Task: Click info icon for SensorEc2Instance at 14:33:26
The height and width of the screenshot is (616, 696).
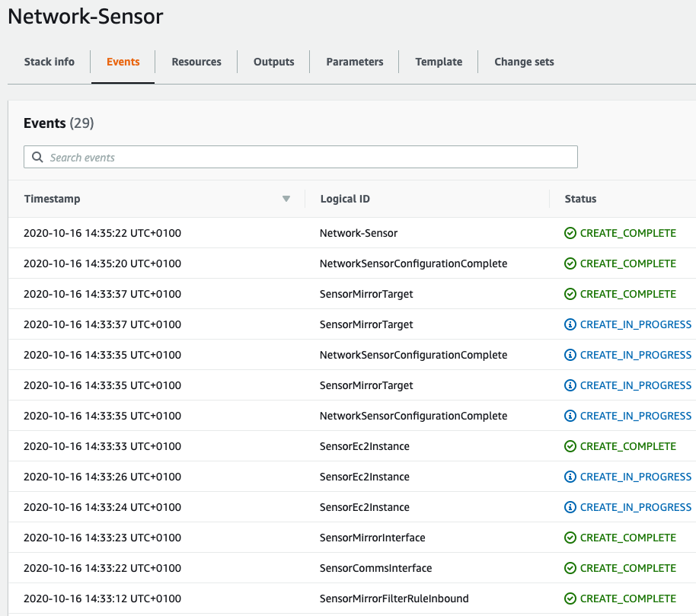Action: click(x=570, y=477)
